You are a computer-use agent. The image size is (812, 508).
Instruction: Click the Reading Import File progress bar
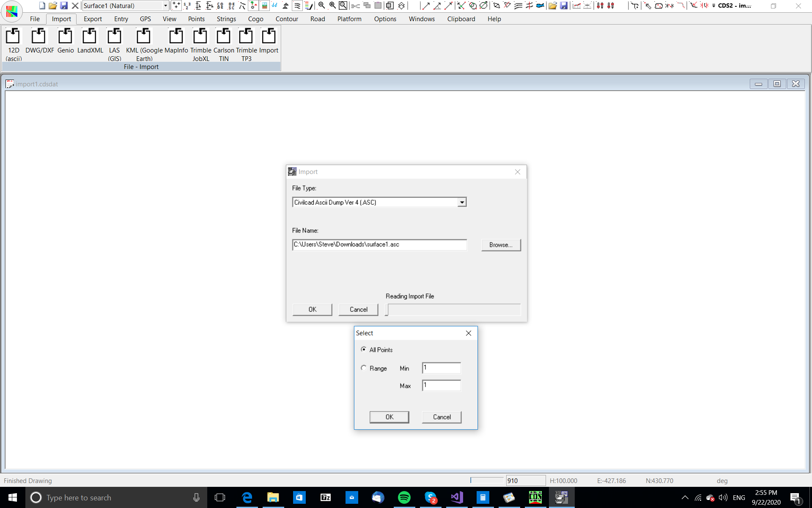click(453, 309)
